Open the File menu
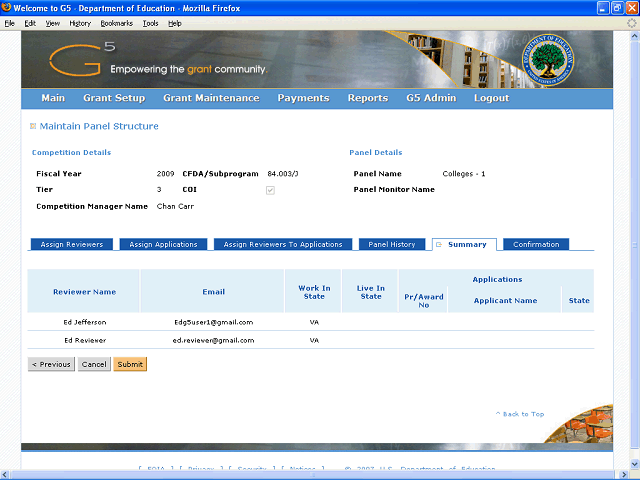This screenshot has height=480, width=640. [9, 23]
